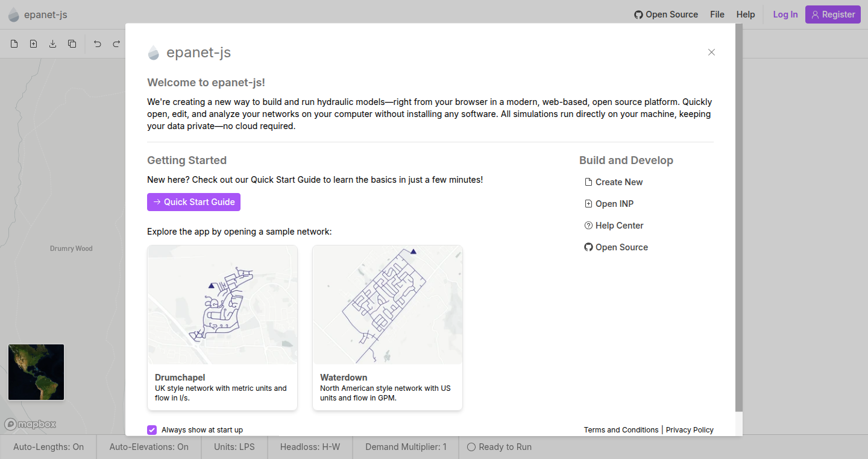Click the Register button
Screen dimensions: 868x459
click(x=833, y=14)
